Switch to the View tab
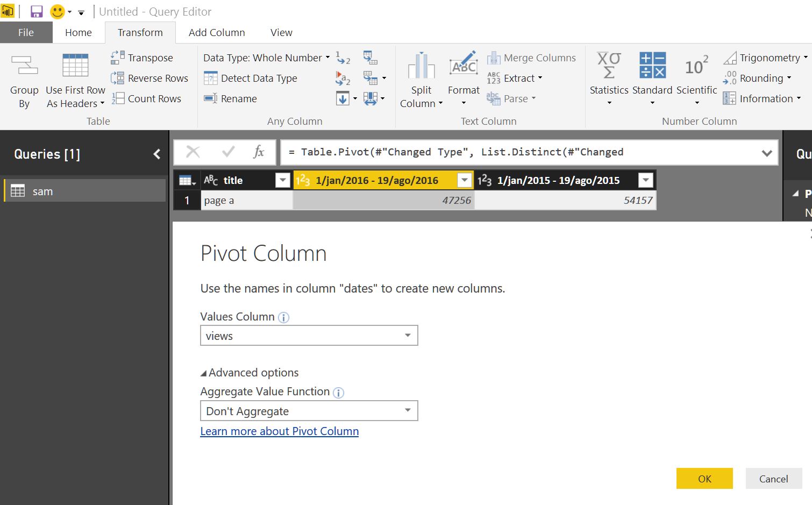 pyautogui.click(x=281, y=32)
